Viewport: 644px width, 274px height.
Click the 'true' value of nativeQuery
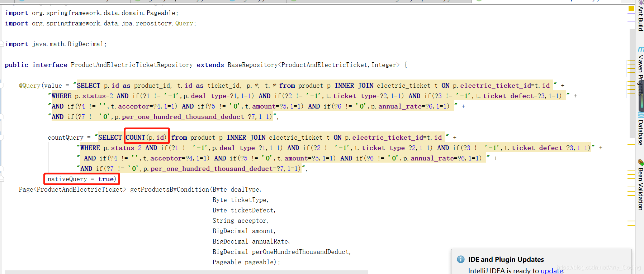click(x=106, y=179)
